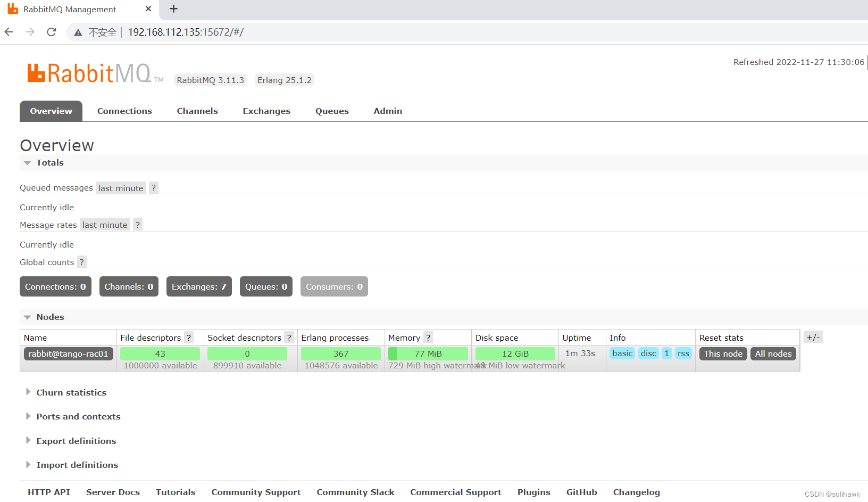Click the Uptime value 1m 33s
868x502 pixels.
pyautogui.click(x=580, y=353)
